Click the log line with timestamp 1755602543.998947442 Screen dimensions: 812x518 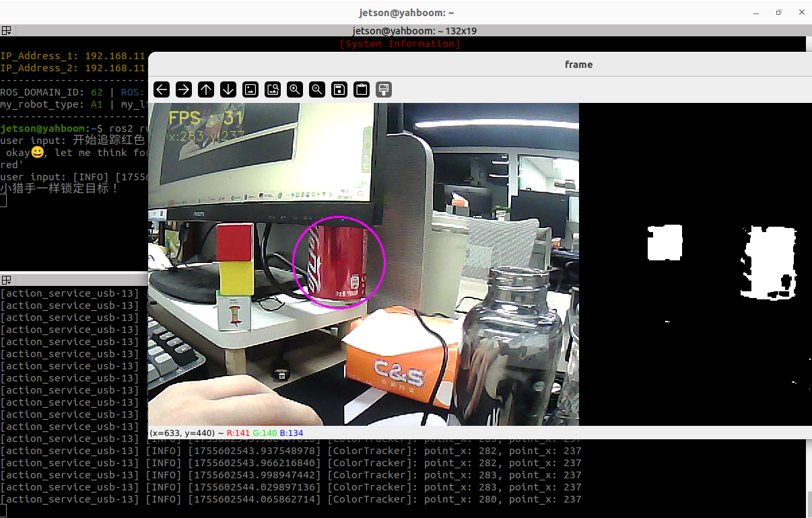pos(291,475)
